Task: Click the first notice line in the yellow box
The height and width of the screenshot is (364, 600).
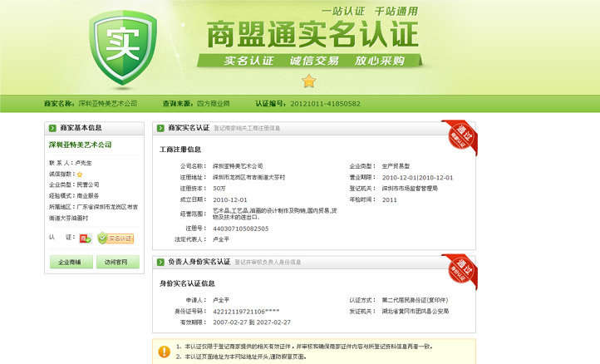Action: coord(304,347)
